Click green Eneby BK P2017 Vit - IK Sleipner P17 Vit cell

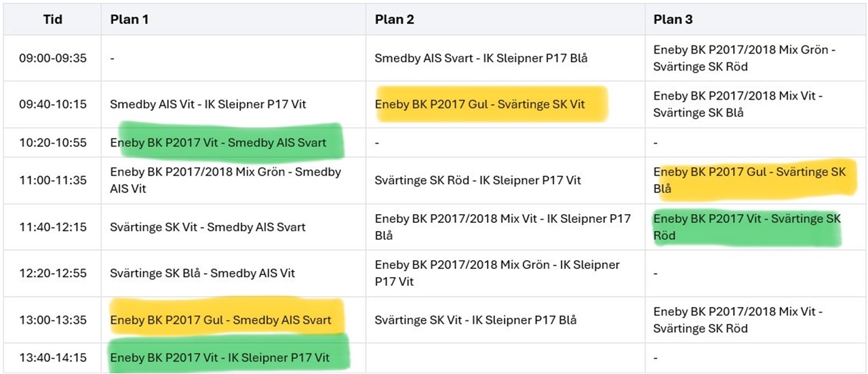point(220,358)
